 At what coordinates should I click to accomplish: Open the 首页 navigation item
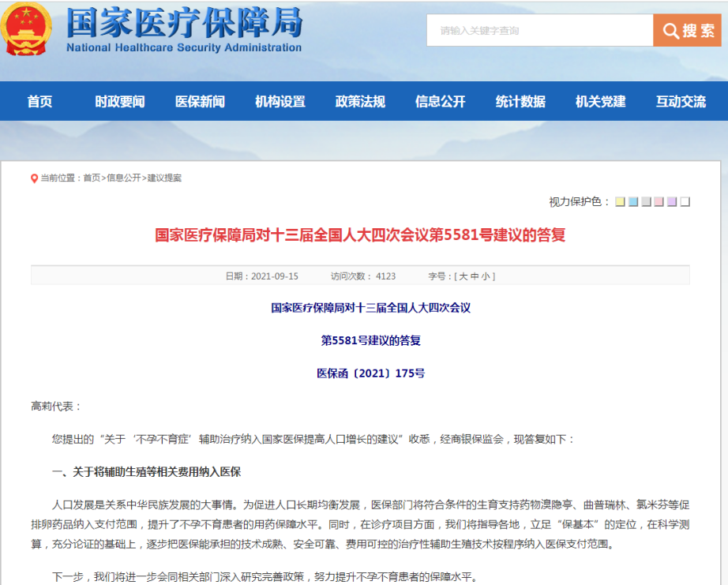39,101
